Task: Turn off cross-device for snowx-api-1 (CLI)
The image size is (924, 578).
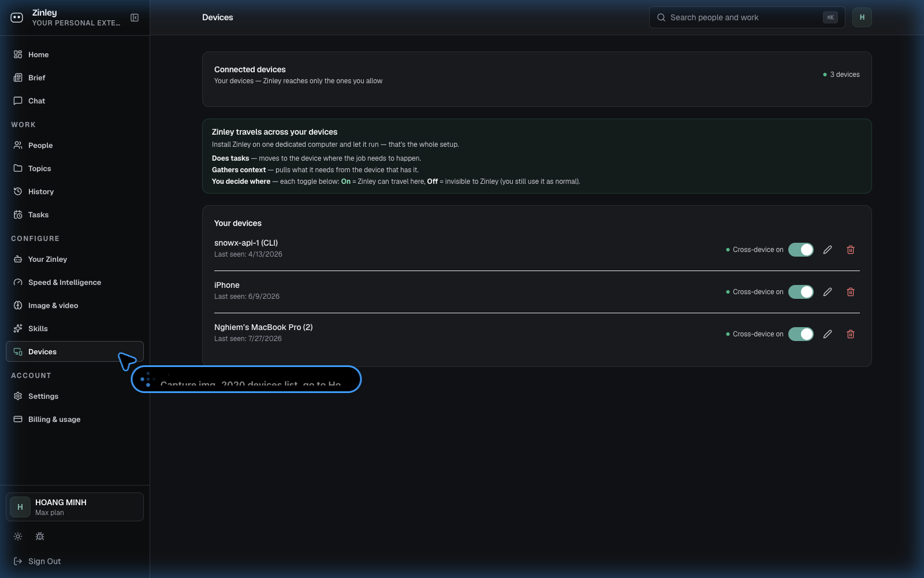Action: coord(801,250)
